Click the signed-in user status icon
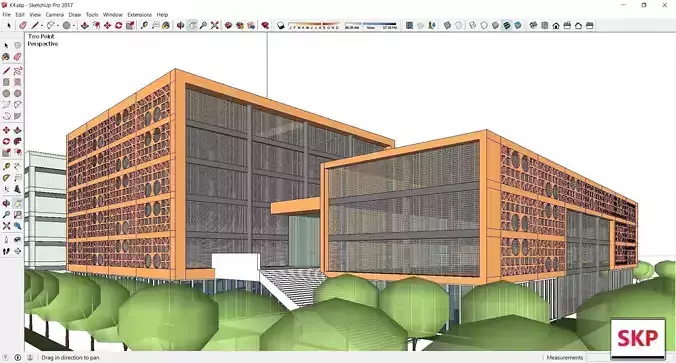676x363 pixels. point(30,357)
